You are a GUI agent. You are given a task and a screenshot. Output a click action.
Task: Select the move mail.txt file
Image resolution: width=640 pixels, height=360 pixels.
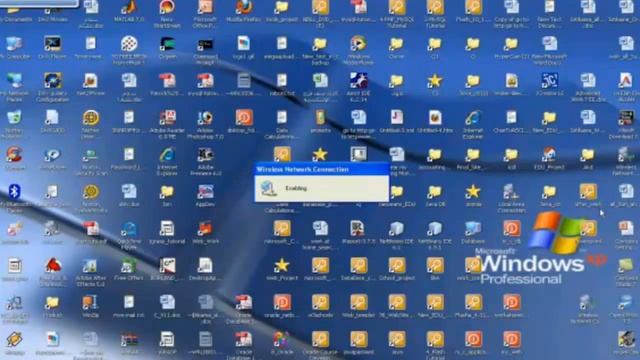[129, 303]
